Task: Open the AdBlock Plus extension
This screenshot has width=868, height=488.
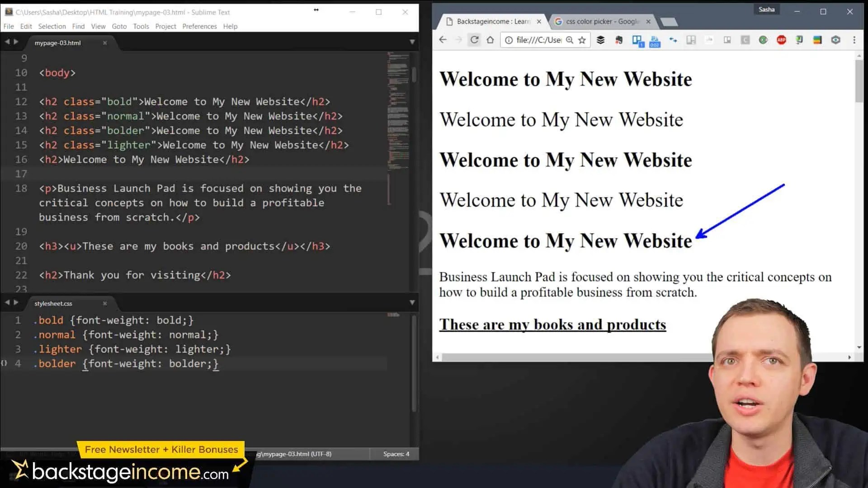Action: click(781, 40)
